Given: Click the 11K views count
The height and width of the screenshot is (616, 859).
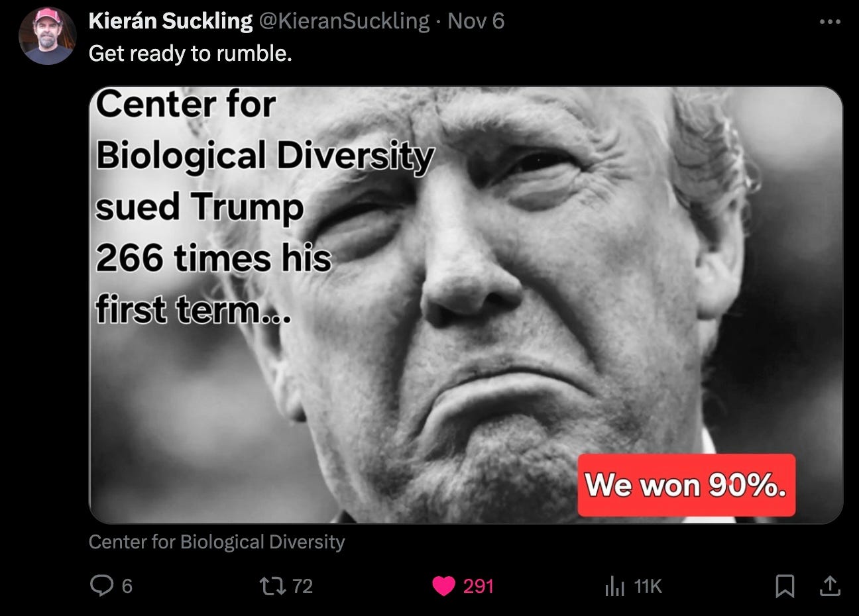Looking at the screenshot, I should coord(648,586).
